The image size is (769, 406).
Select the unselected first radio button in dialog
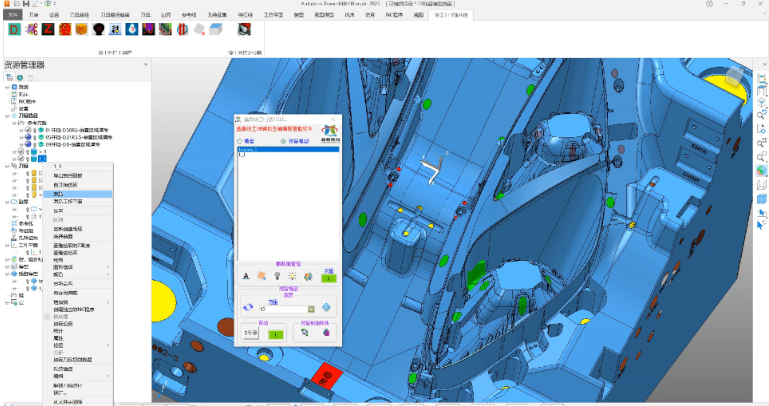pos(240,141)
